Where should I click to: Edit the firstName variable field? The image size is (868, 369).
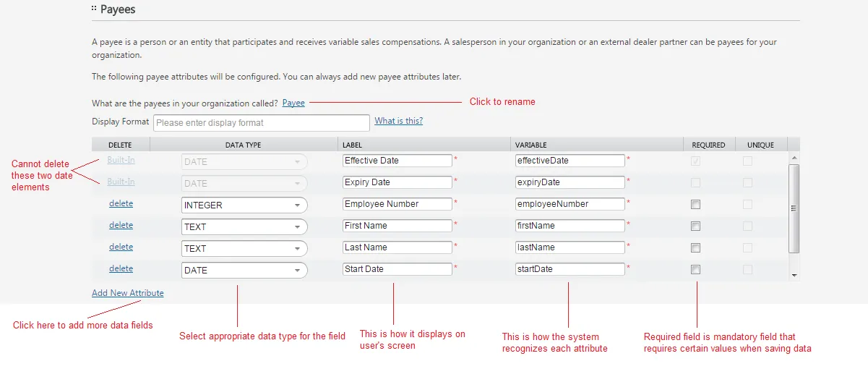point(570,226)
